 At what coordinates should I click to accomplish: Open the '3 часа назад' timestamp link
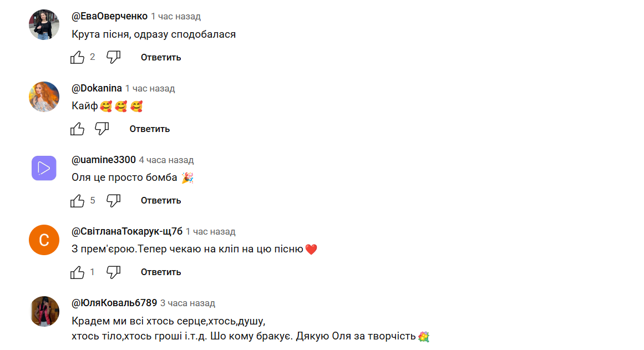click(x=187, y=303)
